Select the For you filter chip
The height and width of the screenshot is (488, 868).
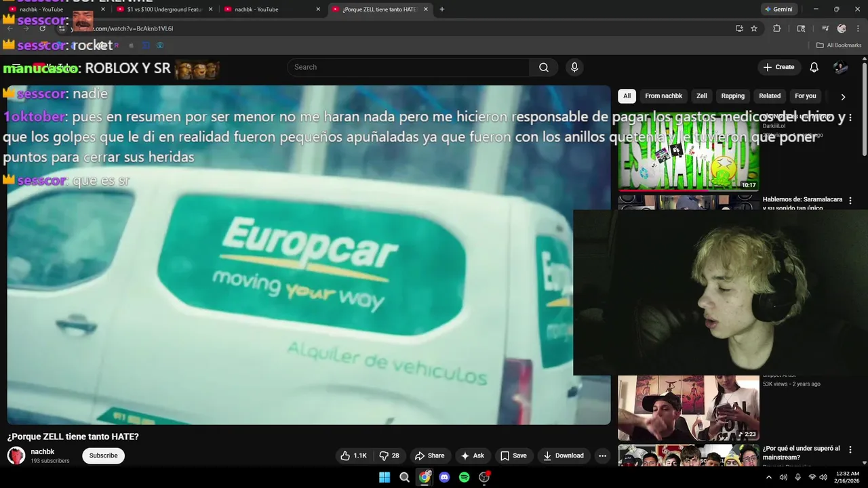click(x=806, y=96)
